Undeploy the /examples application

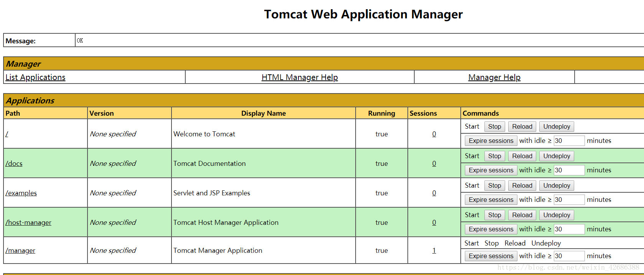(557, 186)
